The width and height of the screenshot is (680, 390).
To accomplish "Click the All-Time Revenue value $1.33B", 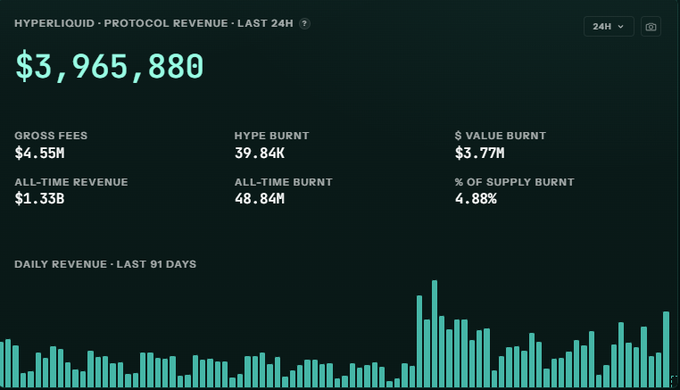I will click(39, 199).
